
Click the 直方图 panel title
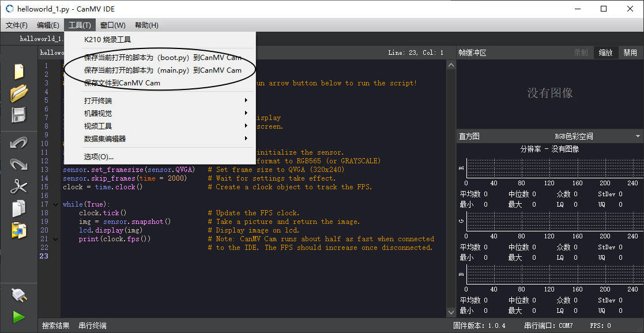[x=469, y=136]
